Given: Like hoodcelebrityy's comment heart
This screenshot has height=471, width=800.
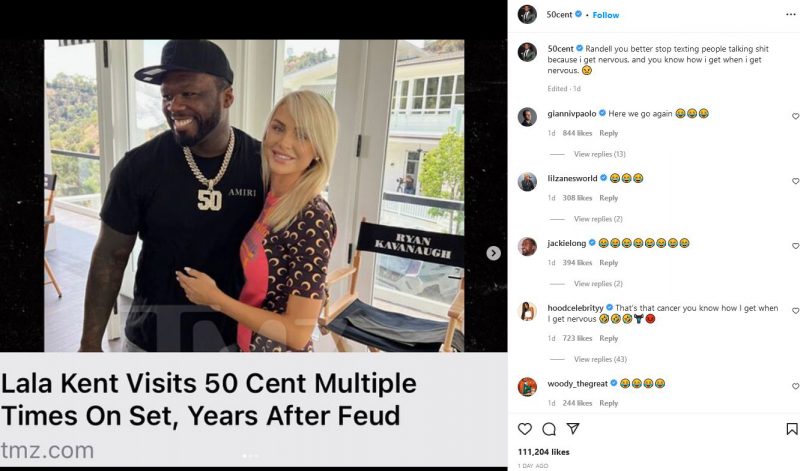Looking at the screenshot, I should click(x=795, y=311).
